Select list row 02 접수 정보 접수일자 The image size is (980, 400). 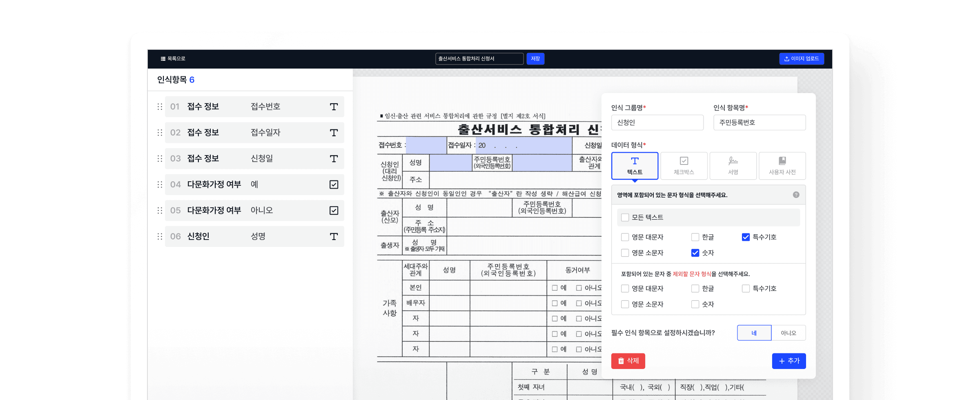(254, 133)
